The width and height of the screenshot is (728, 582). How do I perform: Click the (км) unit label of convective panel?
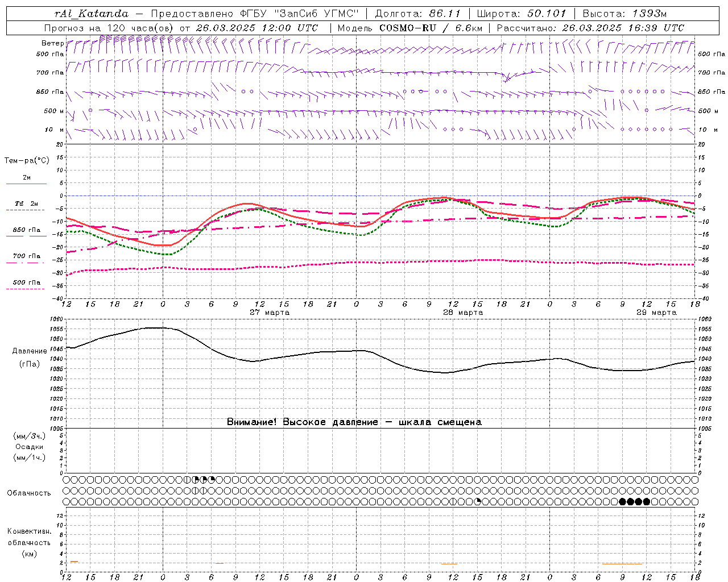(29, 554)
